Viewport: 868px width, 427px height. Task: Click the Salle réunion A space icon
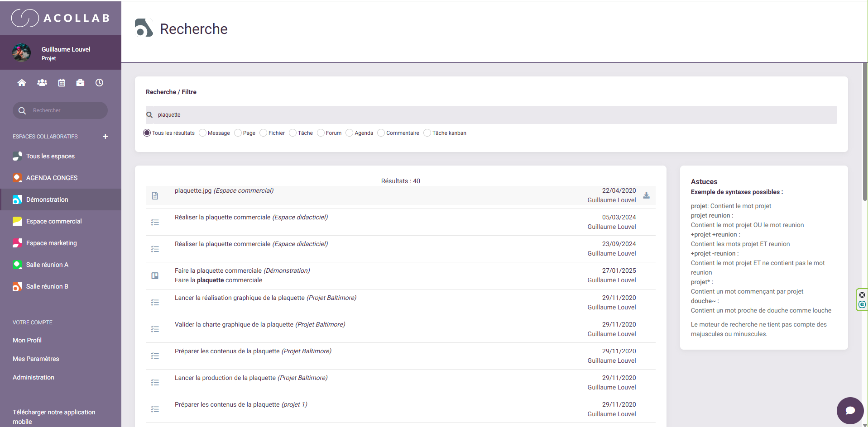click(17, 265)
